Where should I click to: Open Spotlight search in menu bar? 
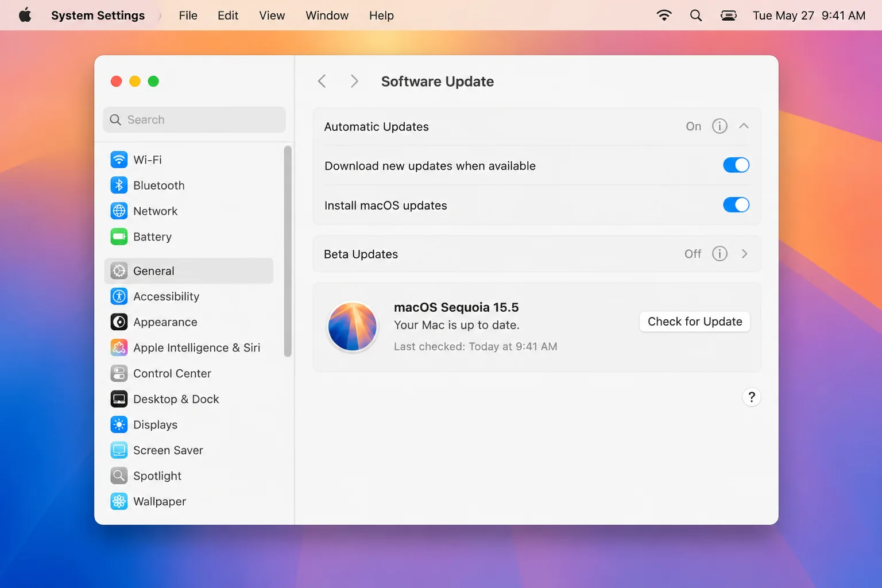pos(696,16)
